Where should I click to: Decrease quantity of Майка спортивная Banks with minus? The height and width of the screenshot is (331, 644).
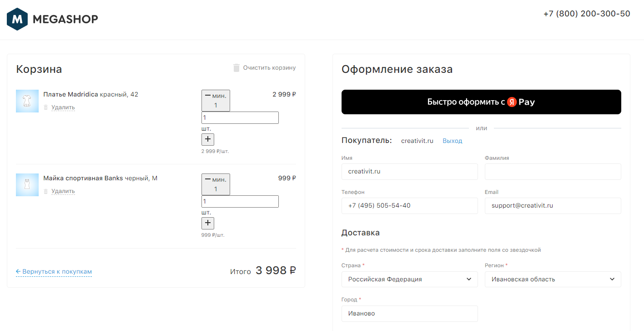pos(216,184)
